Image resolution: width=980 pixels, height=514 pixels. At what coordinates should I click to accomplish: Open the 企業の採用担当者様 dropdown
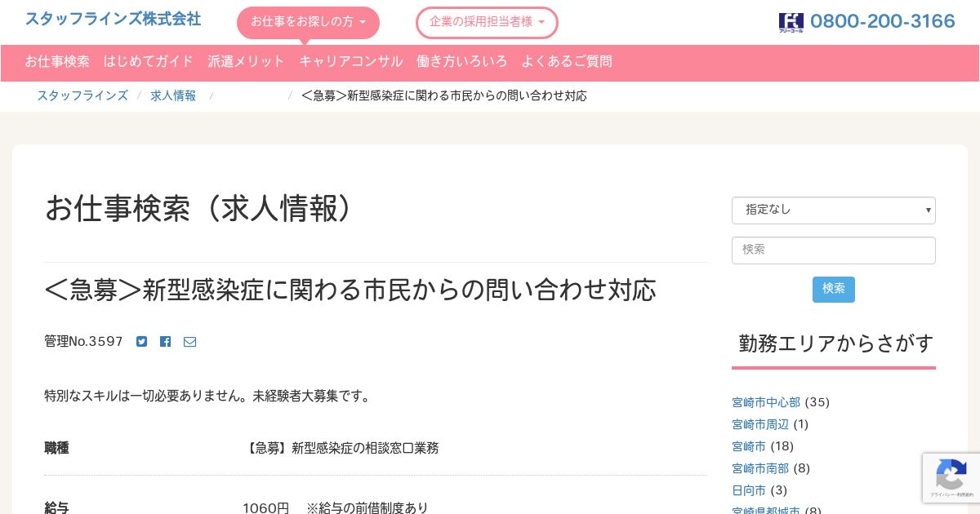coord(487,22)
